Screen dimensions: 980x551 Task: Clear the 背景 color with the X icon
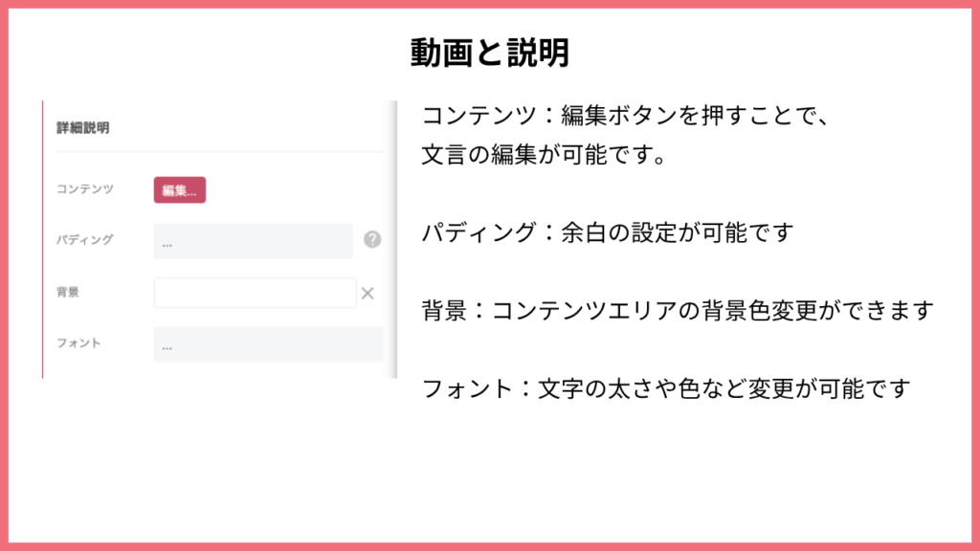pos(367,293)
